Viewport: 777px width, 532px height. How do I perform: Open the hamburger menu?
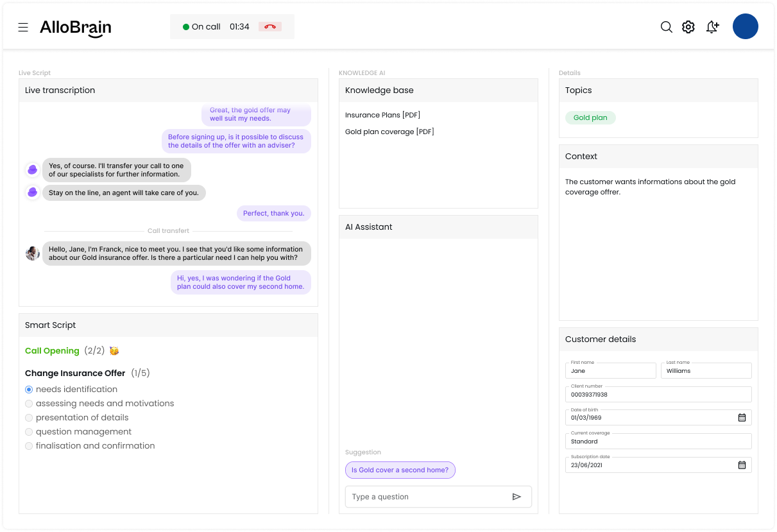(23, 27)
